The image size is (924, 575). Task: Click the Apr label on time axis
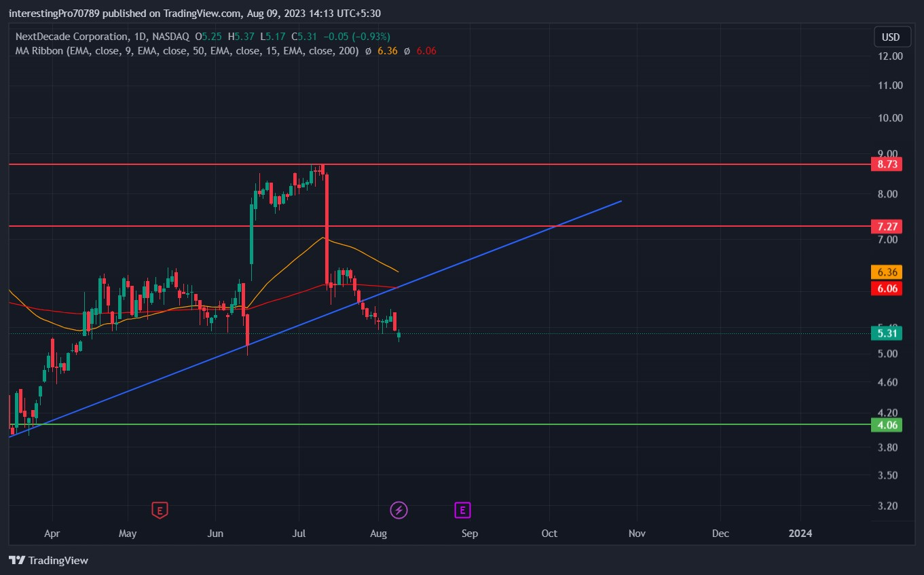click(52, 534)
